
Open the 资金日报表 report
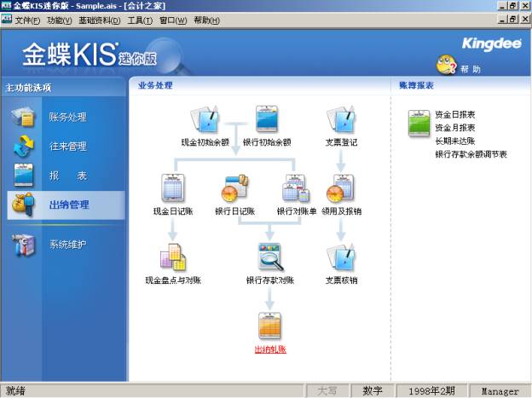pyautogui.click(x=454, y=114)
